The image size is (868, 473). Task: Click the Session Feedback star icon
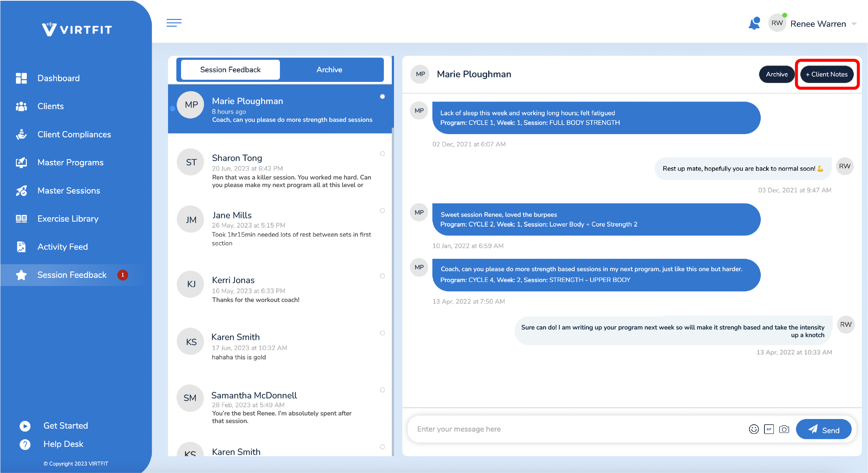[x=21, y=275]
